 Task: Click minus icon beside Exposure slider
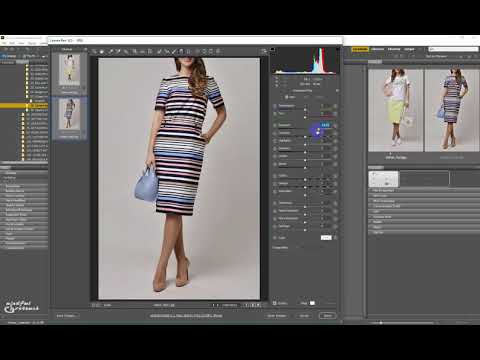275,125
